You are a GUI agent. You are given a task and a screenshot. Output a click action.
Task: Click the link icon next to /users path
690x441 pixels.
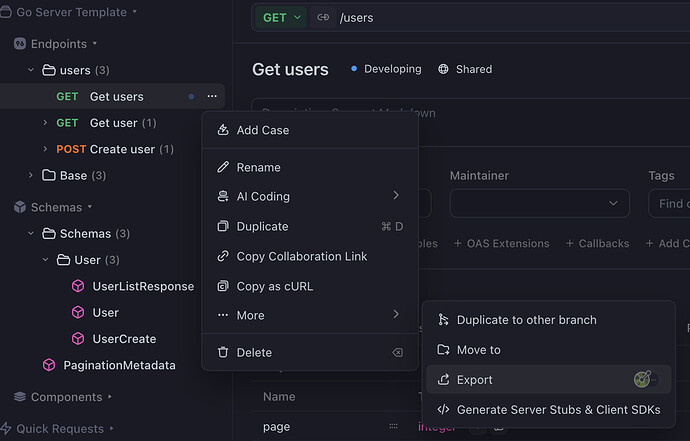pyautogui.click(x=323, y=17)
